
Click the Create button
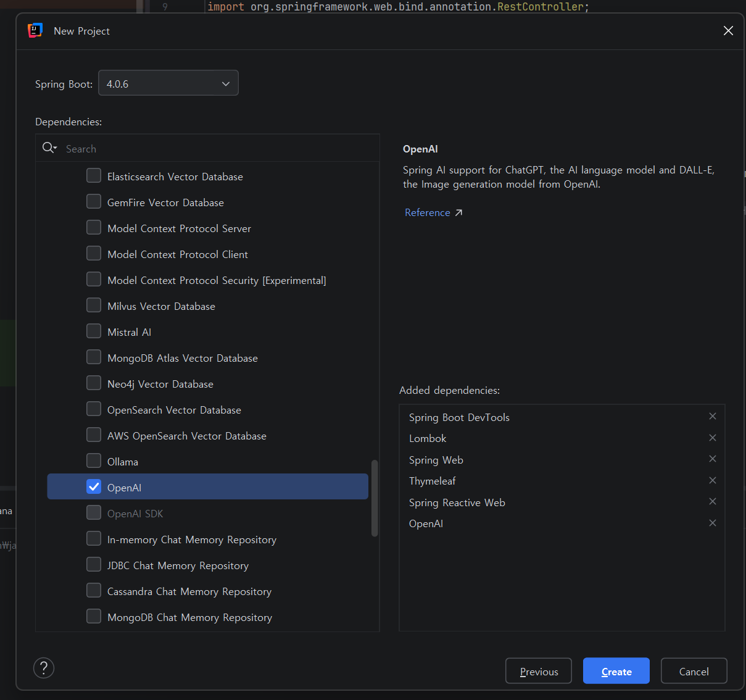click(616, 671)
